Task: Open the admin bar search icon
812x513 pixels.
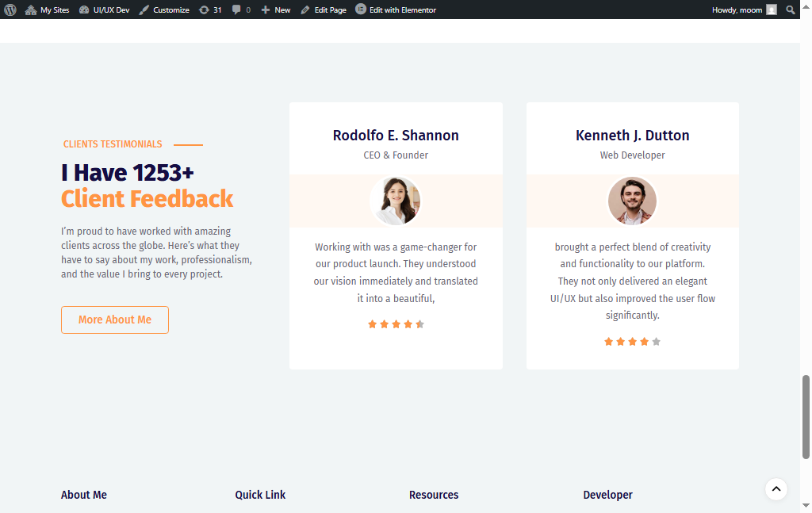Action: pos(790,10)
